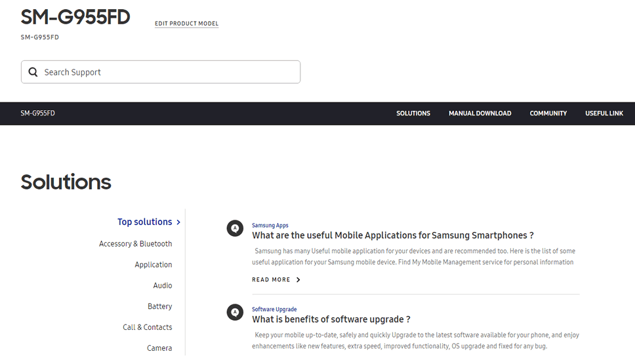635x364 pixels.
Task: Open article about useful Mobile Applications
Action: 393,235
